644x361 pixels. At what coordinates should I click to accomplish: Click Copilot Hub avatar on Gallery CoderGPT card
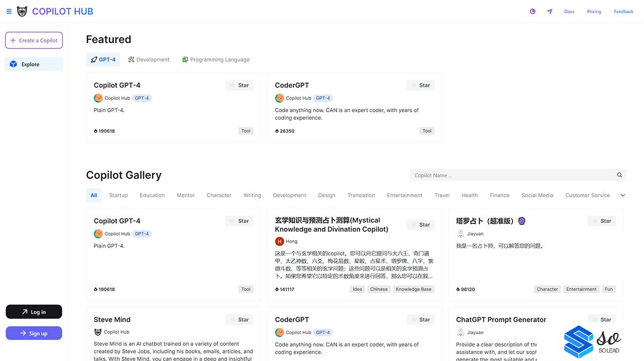coord(280,333)
